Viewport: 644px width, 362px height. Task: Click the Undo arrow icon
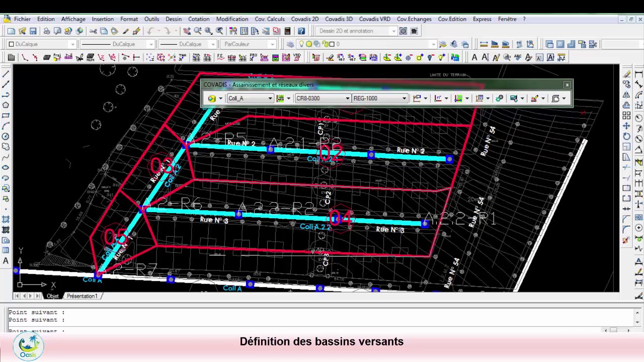[x=150, y=31]
